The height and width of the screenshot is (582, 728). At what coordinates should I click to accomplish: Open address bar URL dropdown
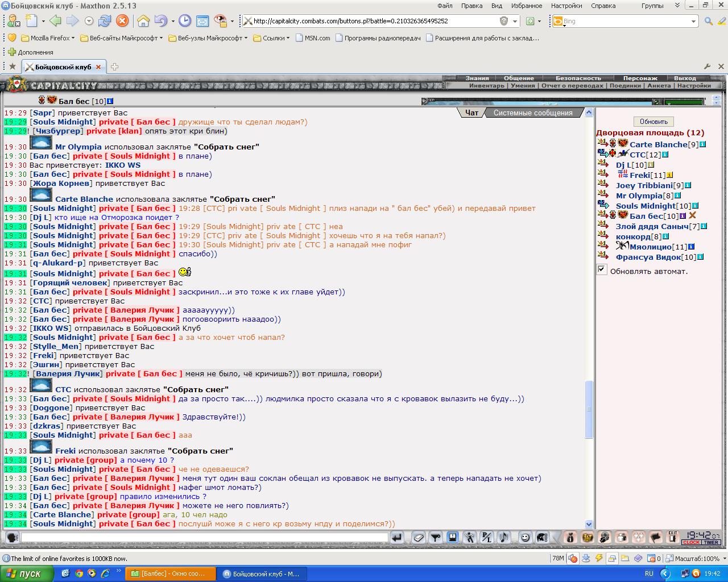515,21
